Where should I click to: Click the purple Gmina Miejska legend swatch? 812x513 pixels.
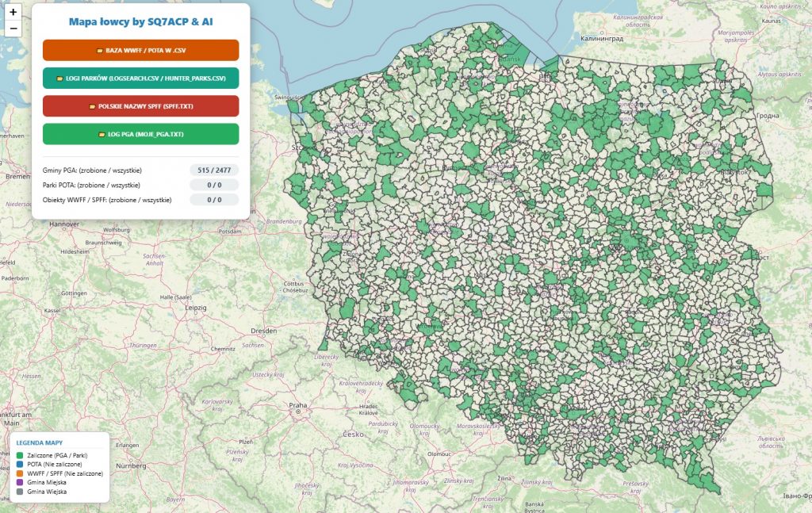point(20,482)
